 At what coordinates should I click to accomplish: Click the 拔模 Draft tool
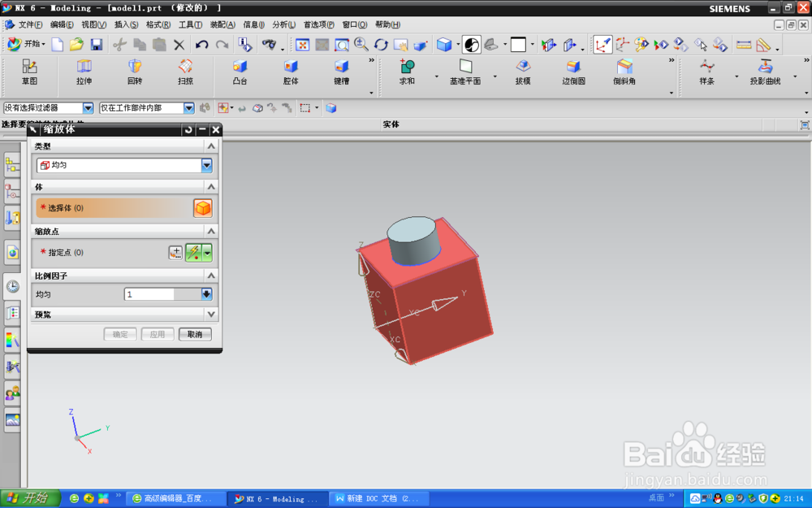point(523,72)
